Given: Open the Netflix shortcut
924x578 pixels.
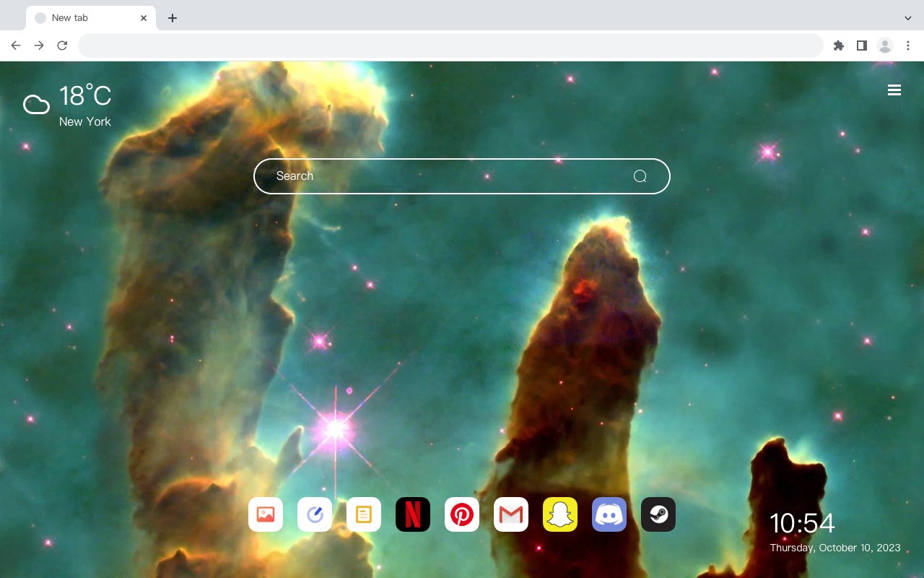Looking at the screenshot, I should click(413, 514).
